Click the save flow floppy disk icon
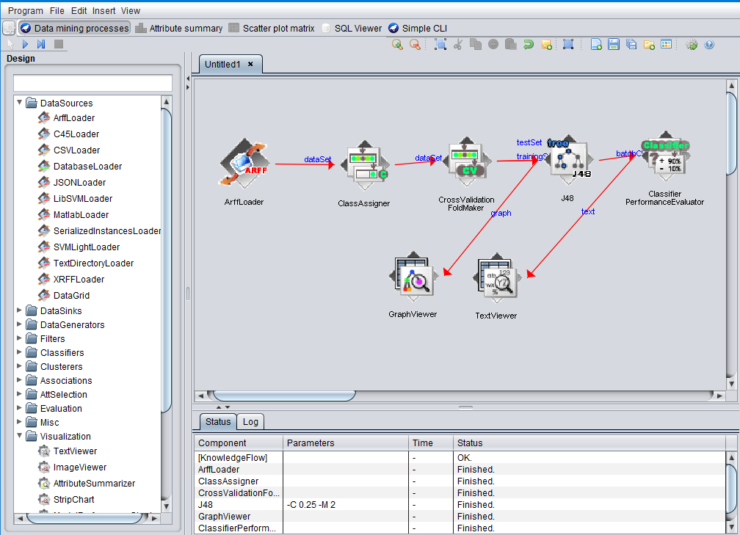The width and height of the screenshot is (740, 535). tap(613, 45)
